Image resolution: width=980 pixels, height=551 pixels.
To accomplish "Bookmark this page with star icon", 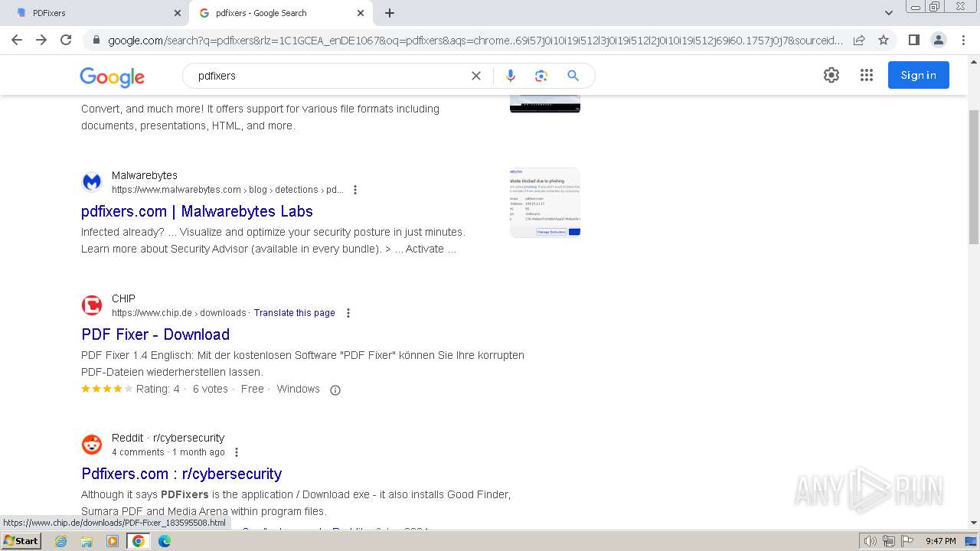I will tap(884, 40).
